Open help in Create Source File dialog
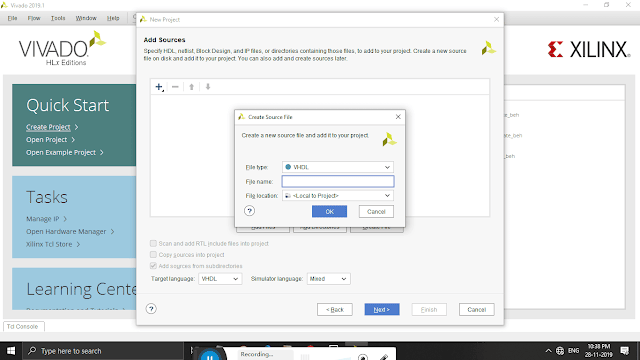640x360 pixels. 249,211
